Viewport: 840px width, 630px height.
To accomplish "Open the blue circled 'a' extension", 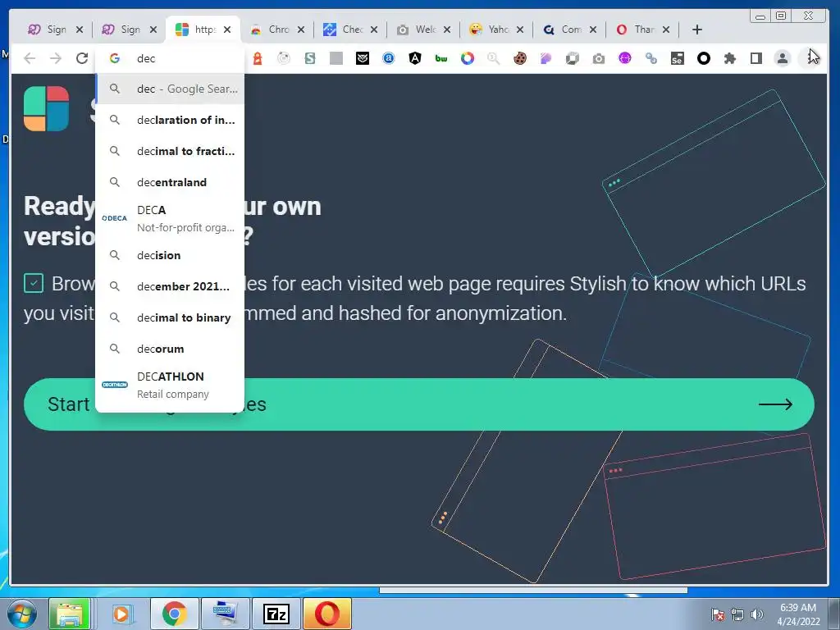I will tap(388, 58).
